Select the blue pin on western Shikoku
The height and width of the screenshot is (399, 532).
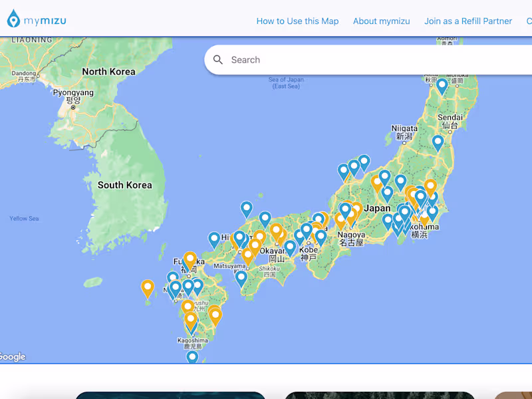coord(241,279)
